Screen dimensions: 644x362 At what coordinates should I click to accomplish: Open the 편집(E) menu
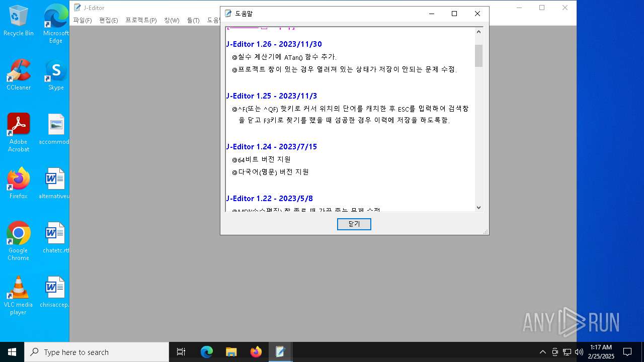(109, 21)
